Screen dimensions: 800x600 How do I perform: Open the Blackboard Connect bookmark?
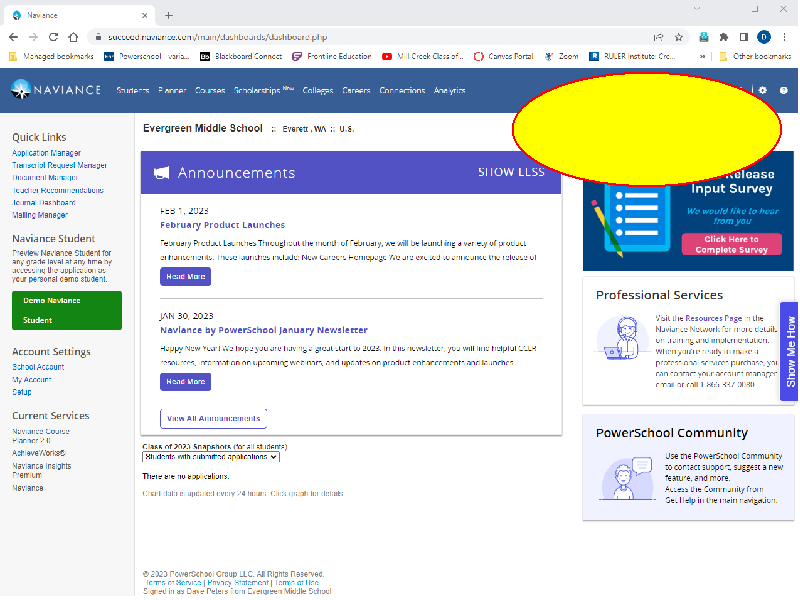[x=241, y=56]
